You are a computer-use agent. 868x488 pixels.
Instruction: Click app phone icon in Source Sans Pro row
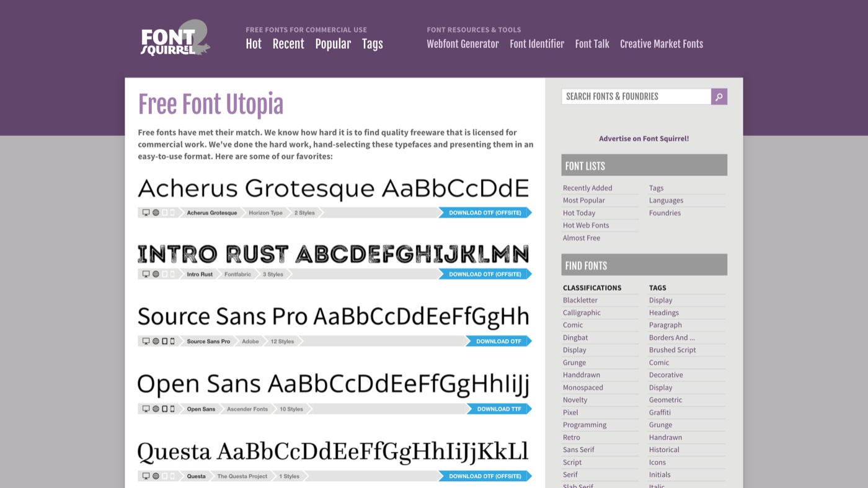pyautogui.click(x=172, y=341)
